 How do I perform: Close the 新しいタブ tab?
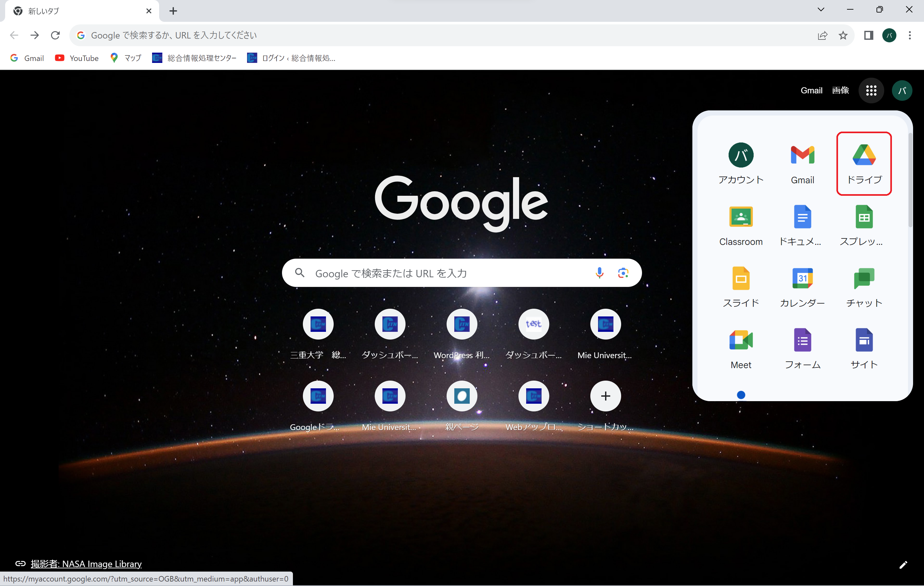coord(149,11)
